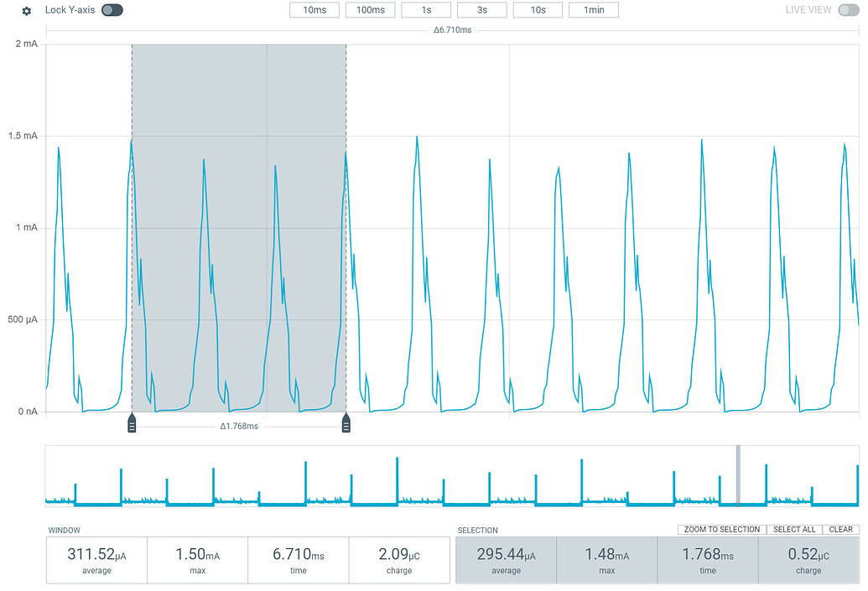The image size is (868, 591).
Task: Choose the 10s time window
Action: click(x=537, y=10)
